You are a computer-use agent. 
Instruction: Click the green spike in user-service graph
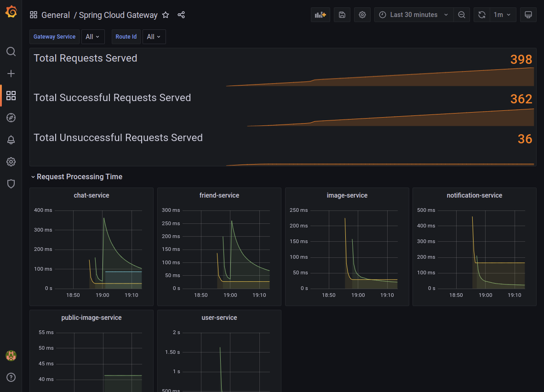click(220, 348)
